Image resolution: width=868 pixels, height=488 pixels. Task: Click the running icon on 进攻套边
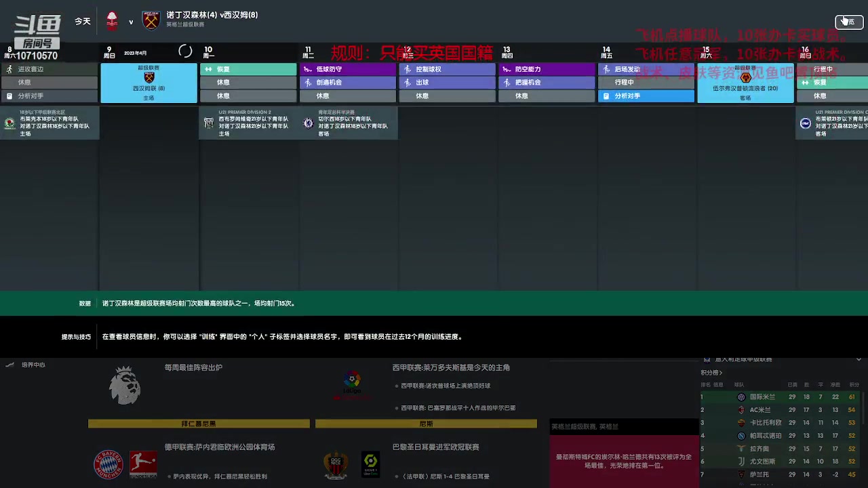pos(9,69)
